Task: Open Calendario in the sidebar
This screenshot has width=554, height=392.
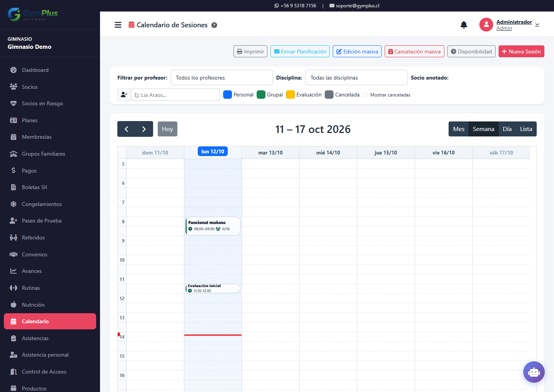Action: 50,321
